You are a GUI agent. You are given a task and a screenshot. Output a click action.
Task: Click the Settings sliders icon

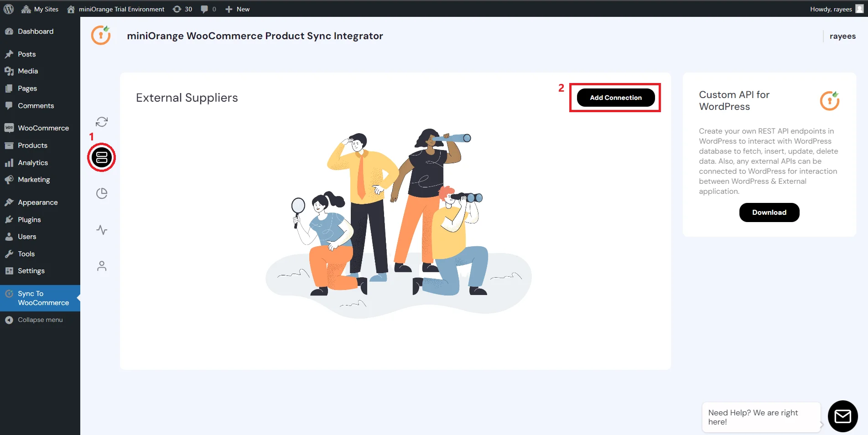tap(9, 271)
